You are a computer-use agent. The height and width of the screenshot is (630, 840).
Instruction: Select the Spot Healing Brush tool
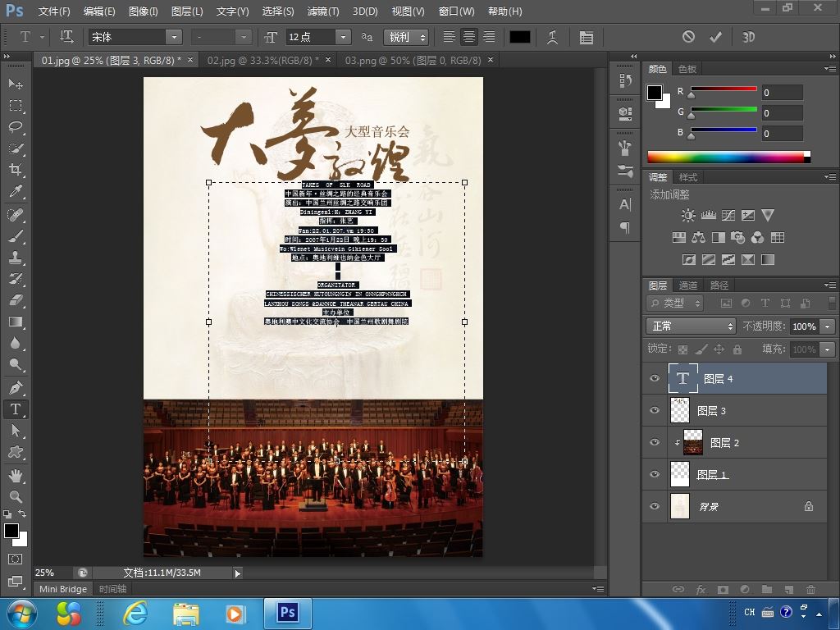16,215
